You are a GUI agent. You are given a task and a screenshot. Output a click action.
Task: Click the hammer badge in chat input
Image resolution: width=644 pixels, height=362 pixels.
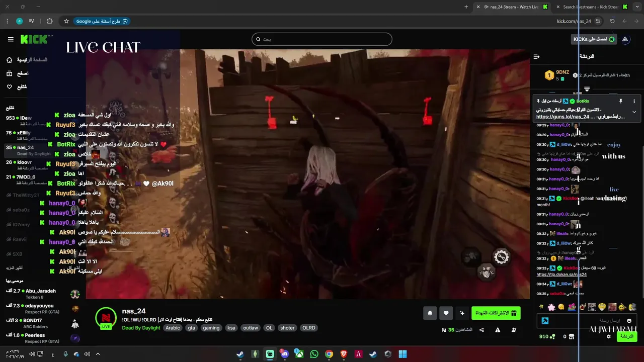coord(545,320)
